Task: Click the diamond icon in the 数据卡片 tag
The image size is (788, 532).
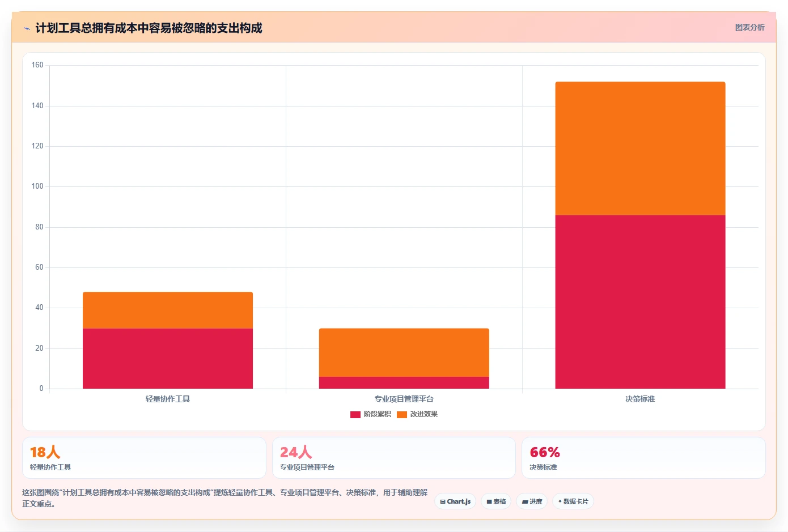Action: [560, 501]
